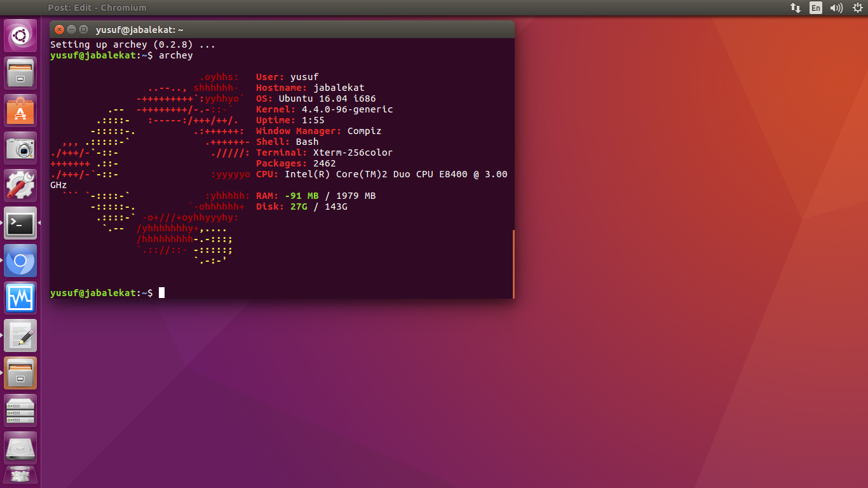Open System Monitor from the launcher
Viewport: 868px width, 488px height.
20,298
